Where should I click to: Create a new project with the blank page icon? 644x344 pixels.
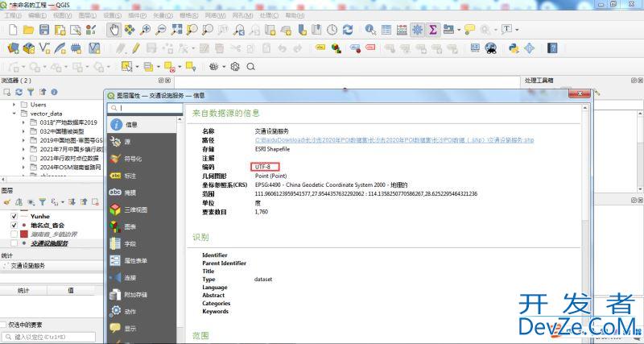13,30
